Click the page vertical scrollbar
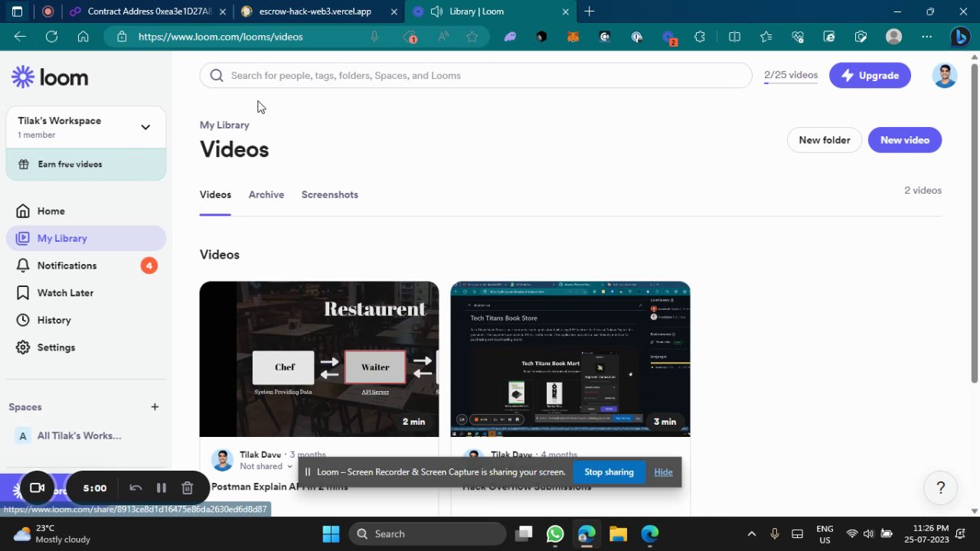Image resolution: width=980 pixels, height=551 pixels. tap(975, 222)
